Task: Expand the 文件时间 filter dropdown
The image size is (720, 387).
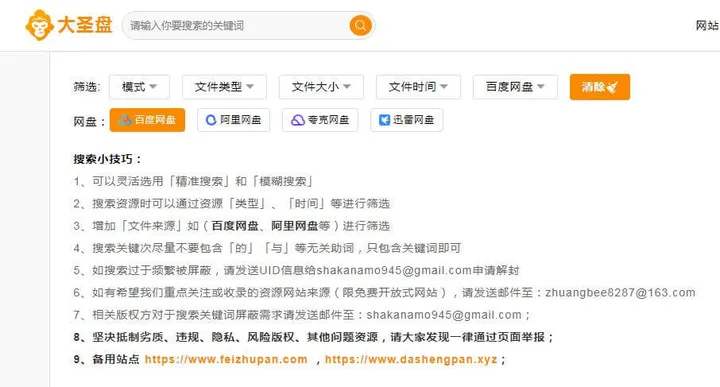Action: coord(418,87)
